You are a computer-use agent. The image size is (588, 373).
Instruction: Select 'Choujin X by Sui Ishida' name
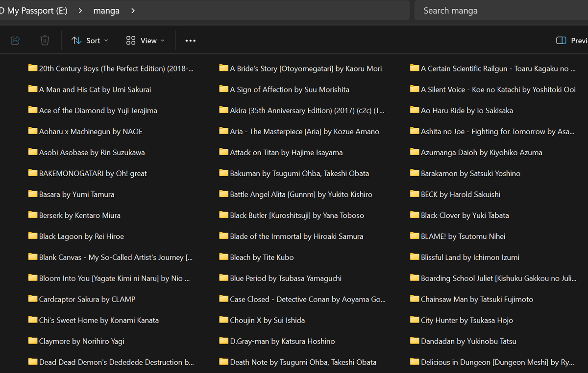point(268,321)
